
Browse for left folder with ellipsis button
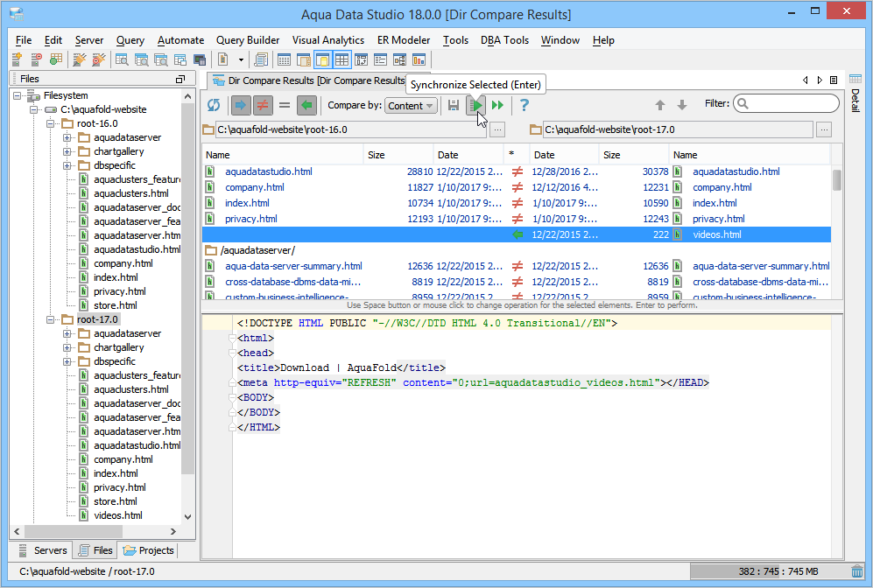497,129
